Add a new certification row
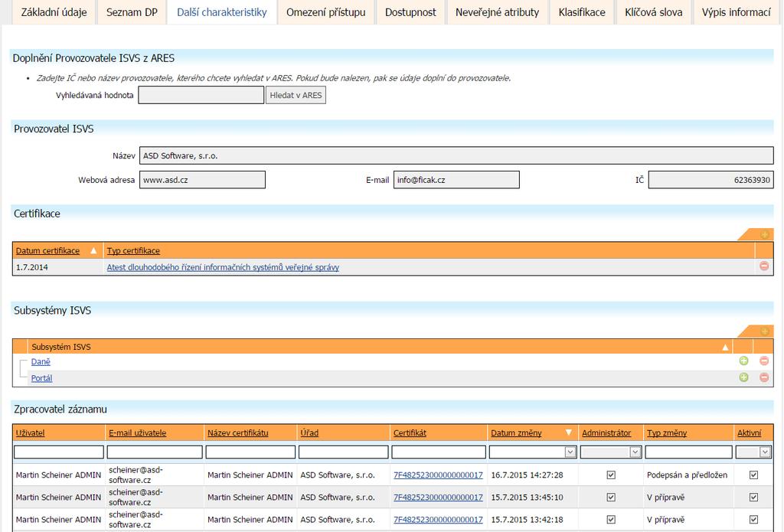Viewport: 784px width, 532px height. pyautogui.click(x=764, y=235)
